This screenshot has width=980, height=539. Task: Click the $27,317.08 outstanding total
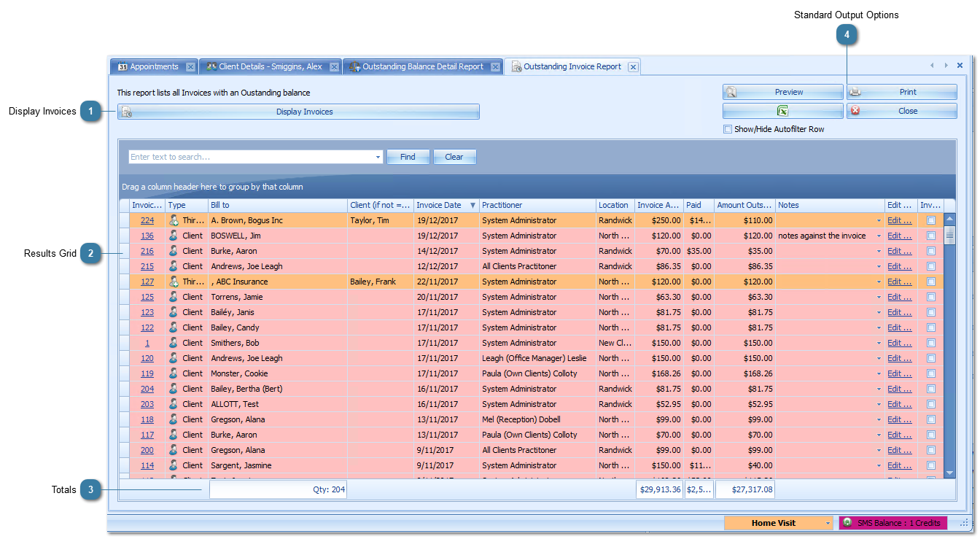coord(744,489)
